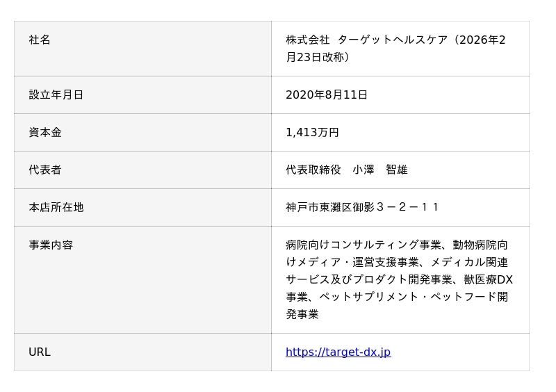Viewport: 556px width, 392px height.
Task: Click the representative name 小澤 智雄
Action: coord(379,170)
